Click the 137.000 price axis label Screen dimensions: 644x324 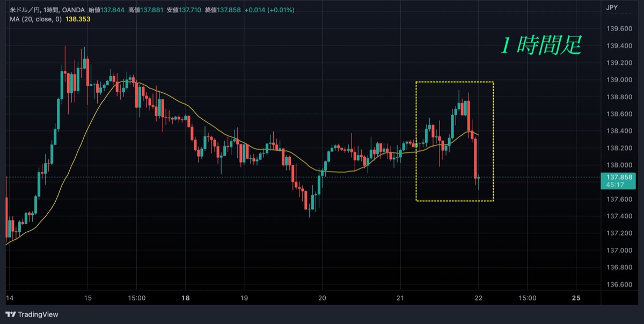click(x=618, y=250)
